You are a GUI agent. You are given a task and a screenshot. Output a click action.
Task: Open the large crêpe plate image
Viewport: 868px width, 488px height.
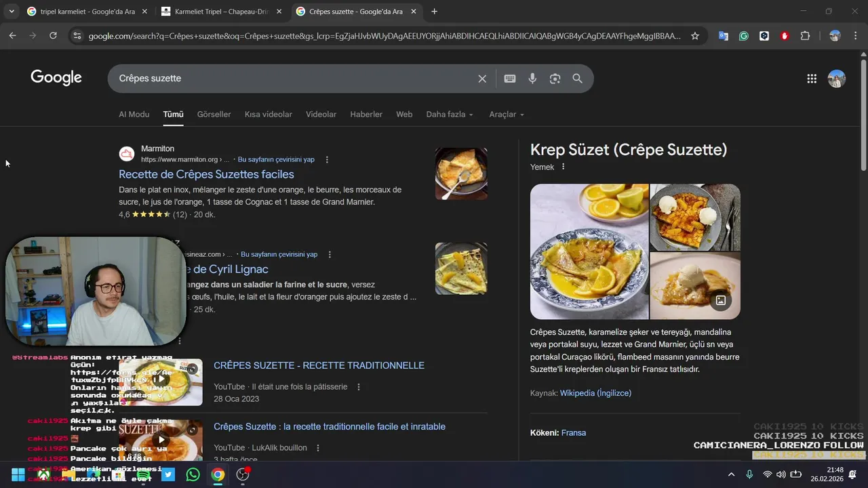[x=589, y=251]
